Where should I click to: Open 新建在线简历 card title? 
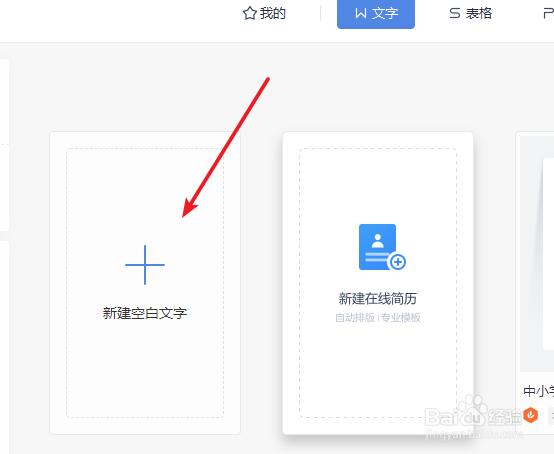tap(378, 299)
